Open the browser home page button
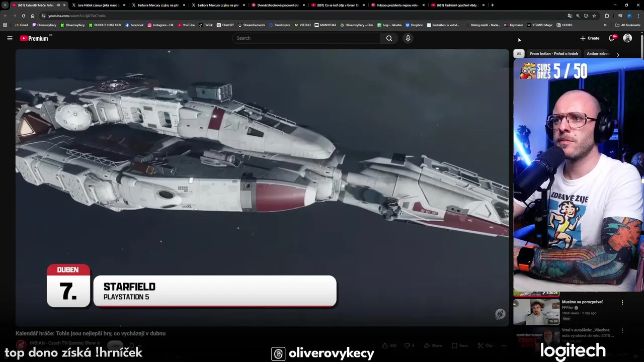Screen dimensions: 644x362 33,16
